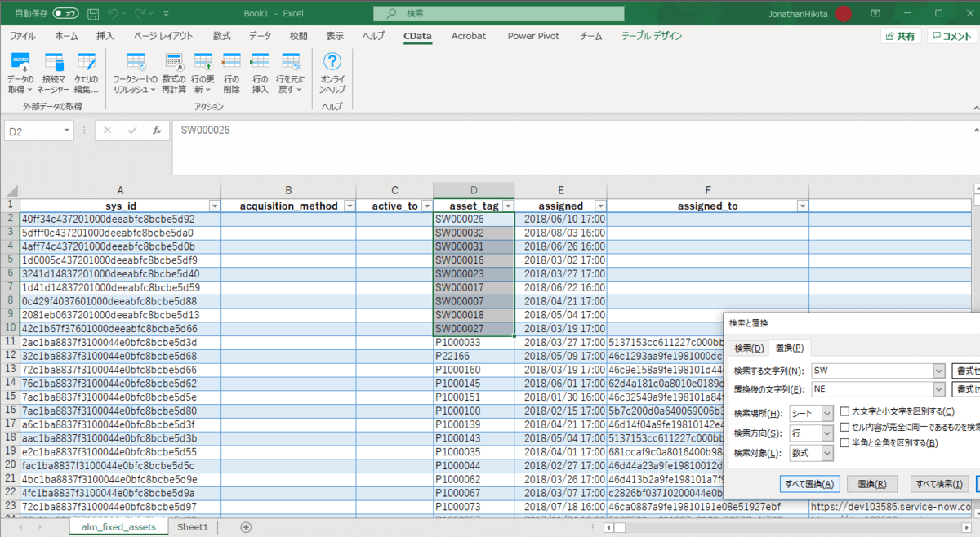
Task: Open the sys_id column filter dropdown
Action: pyautogui.click(x=213, y=206)
